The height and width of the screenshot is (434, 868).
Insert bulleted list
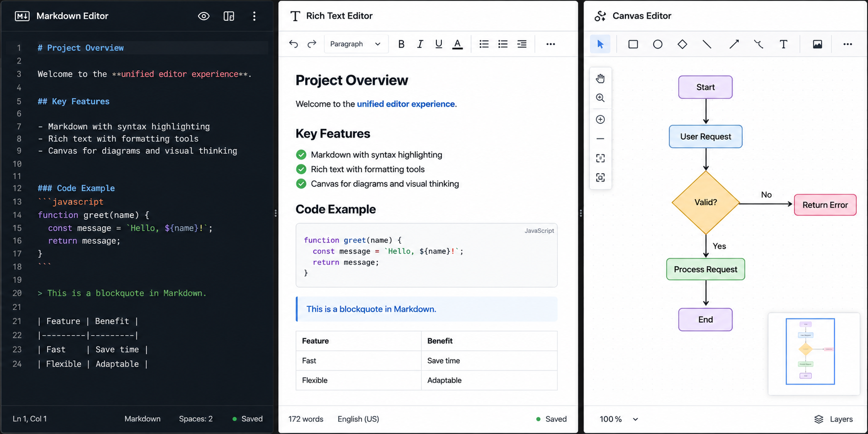pos(484,44)
